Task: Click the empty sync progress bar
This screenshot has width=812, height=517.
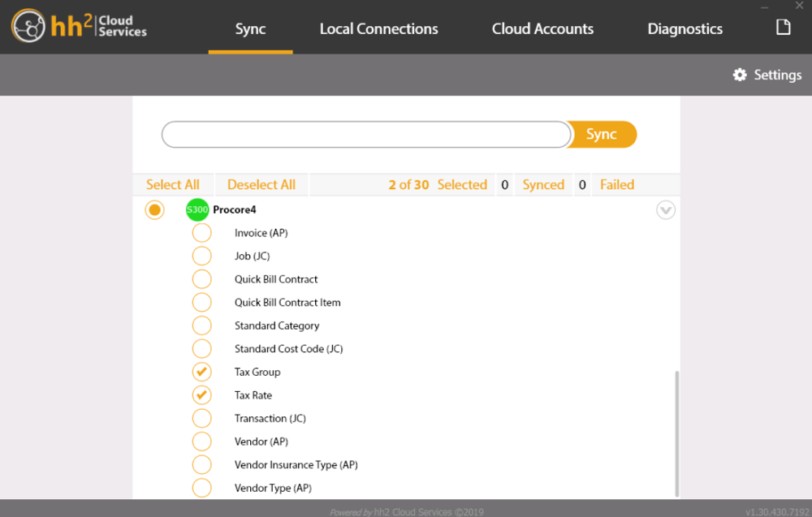Action: tap(366, 135)
